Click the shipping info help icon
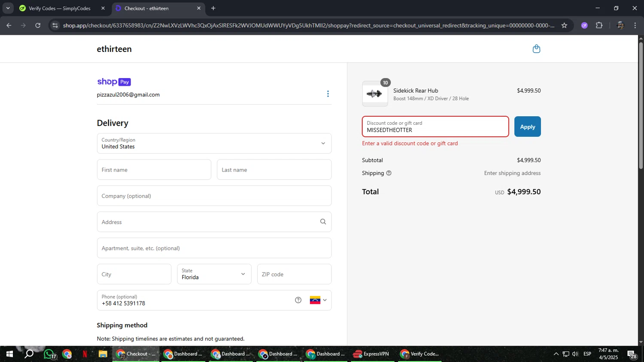 pos(389,173)
